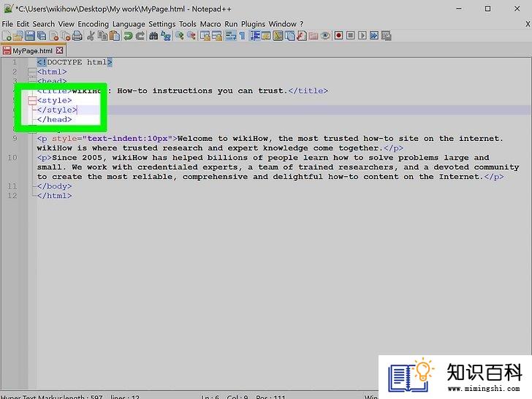Open Find with the binoculars icon
The image size is (532, 399).
pos(153,36)
